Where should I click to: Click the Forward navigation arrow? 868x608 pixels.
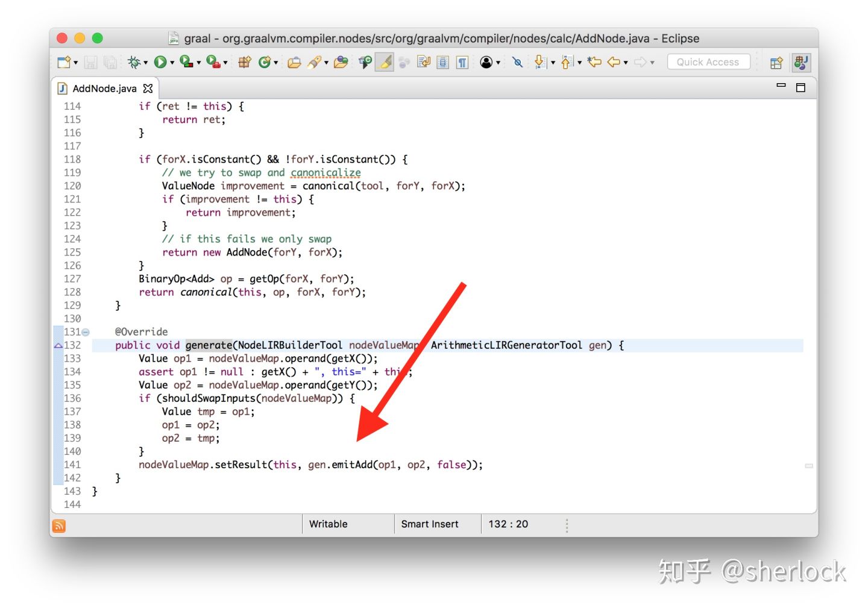pos(640,62)
